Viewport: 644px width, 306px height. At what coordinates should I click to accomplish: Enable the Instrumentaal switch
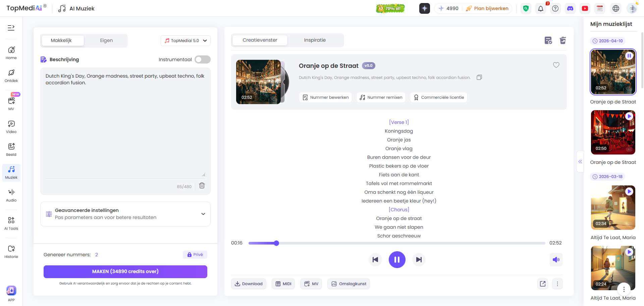coord(203,59)
